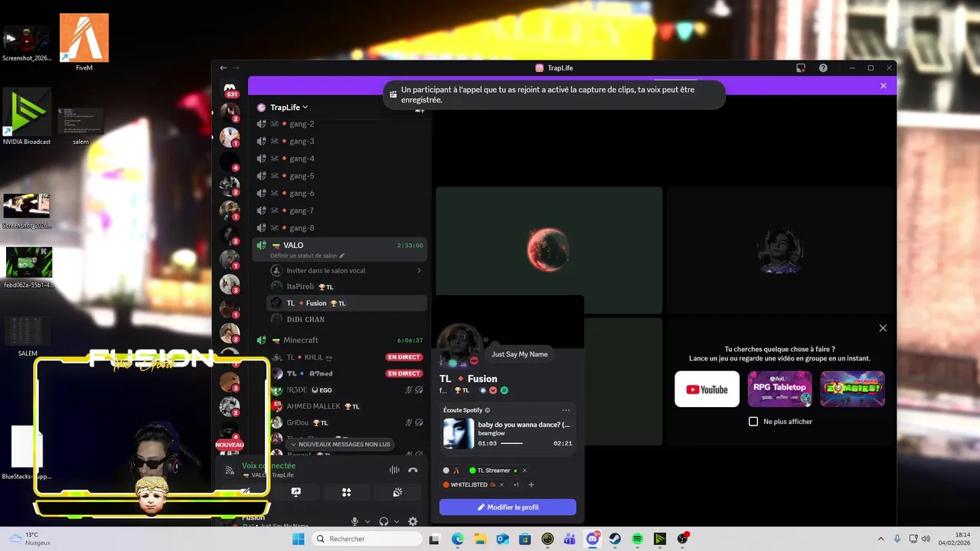Open microphone input options chevron
980x551 pixels.
tap(367, 522)
